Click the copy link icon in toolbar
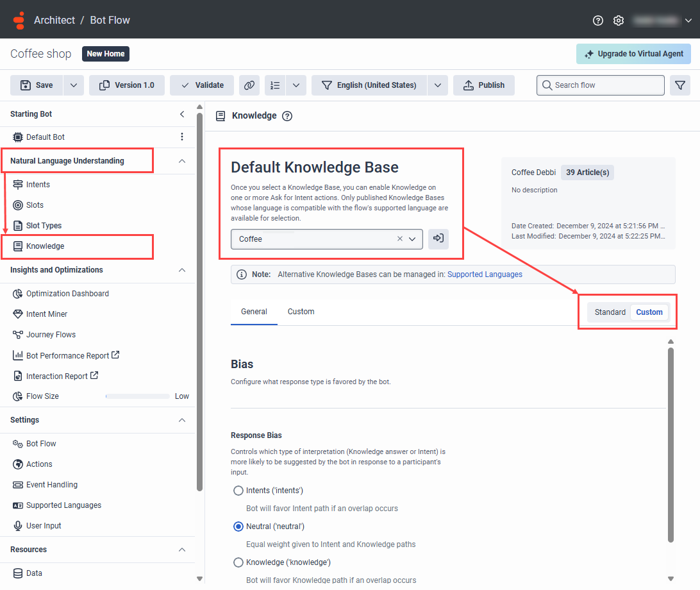 [x=249, y=85]
